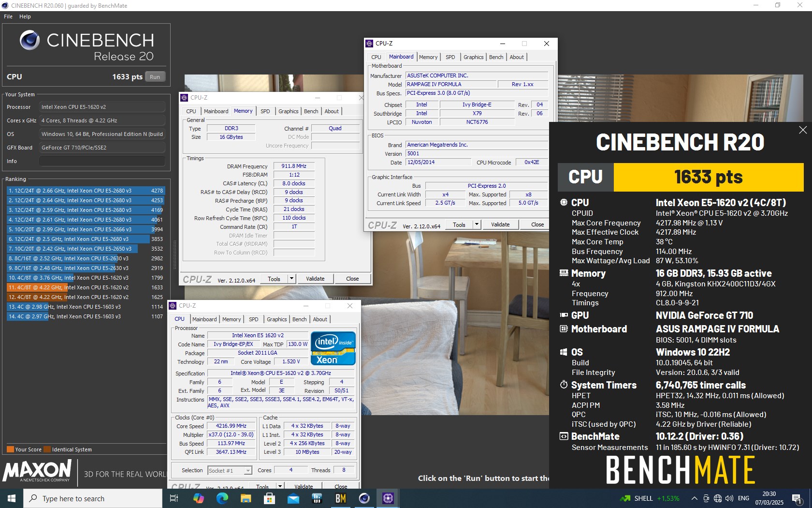Select ranking row 12 with score 1625
This screenshot has height=508, width=812.
(86, 297)
